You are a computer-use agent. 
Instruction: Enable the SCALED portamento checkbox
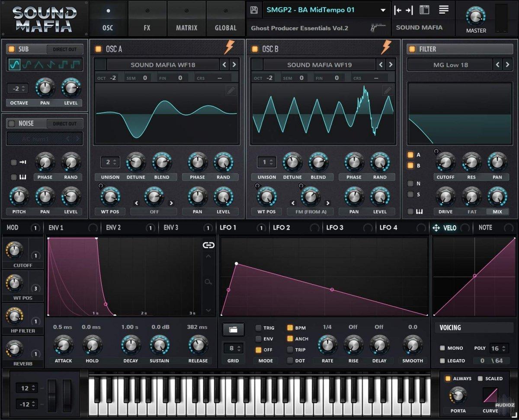point(480,378)
